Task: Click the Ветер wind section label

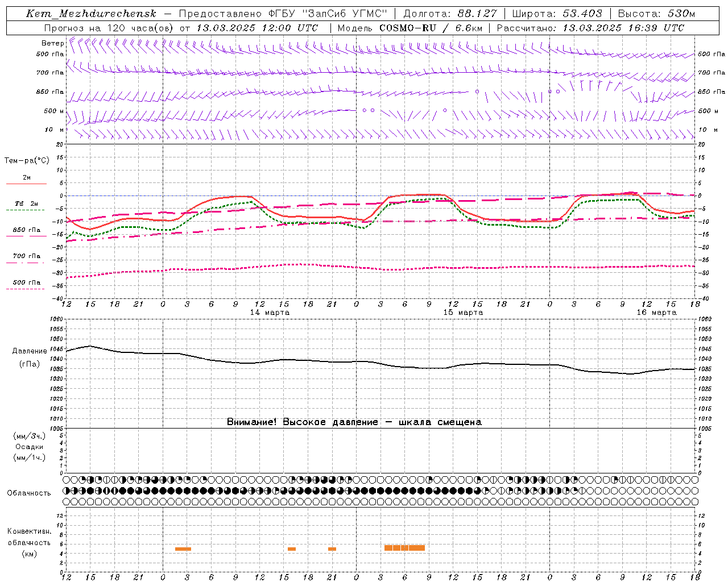Action: coord(52,43)
